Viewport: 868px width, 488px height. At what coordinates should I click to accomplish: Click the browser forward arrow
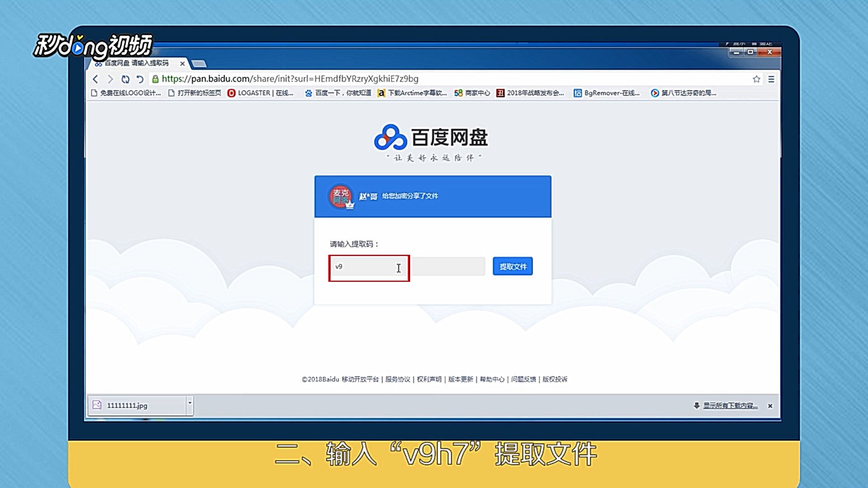pyautogui.click(x=110, y=79)
